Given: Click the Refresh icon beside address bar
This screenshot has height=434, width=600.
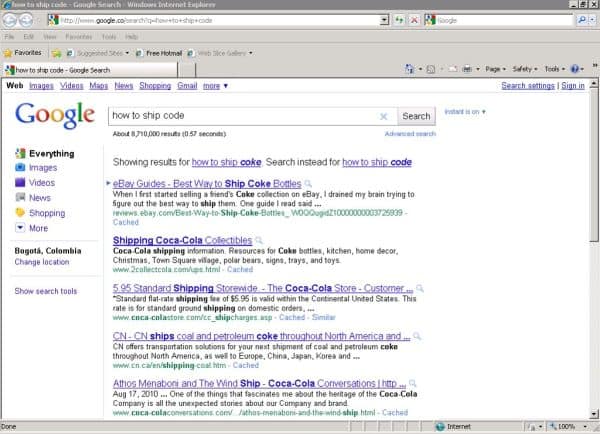Looking at the screenshot, I should [x=399, y=20].
